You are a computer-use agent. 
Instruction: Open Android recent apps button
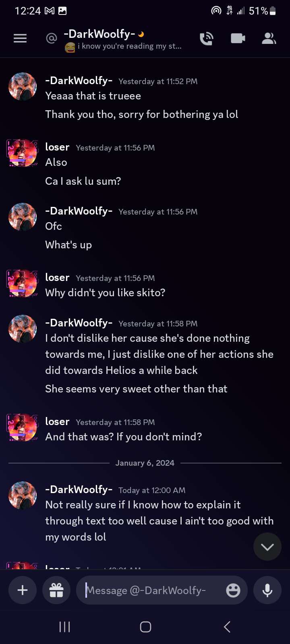[64, 627]
